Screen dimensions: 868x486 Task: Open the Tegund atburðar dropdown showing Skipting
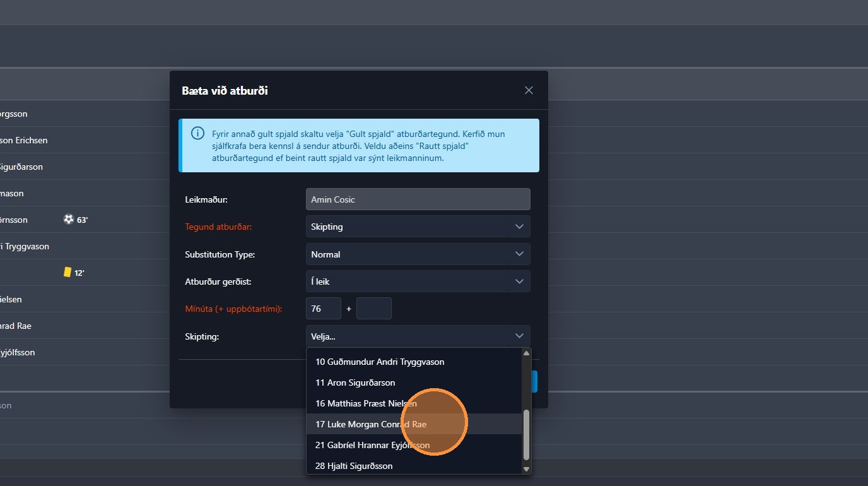tap(418, 227)
